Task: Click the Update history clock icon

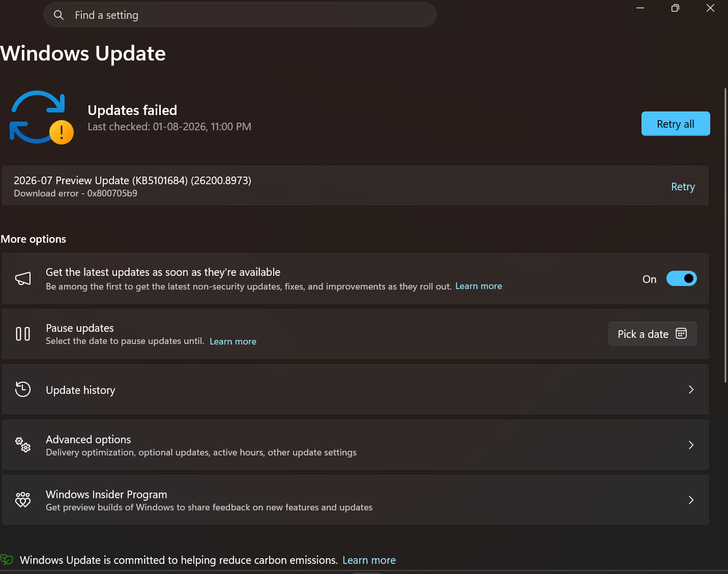Action: [x=23, y=389]
